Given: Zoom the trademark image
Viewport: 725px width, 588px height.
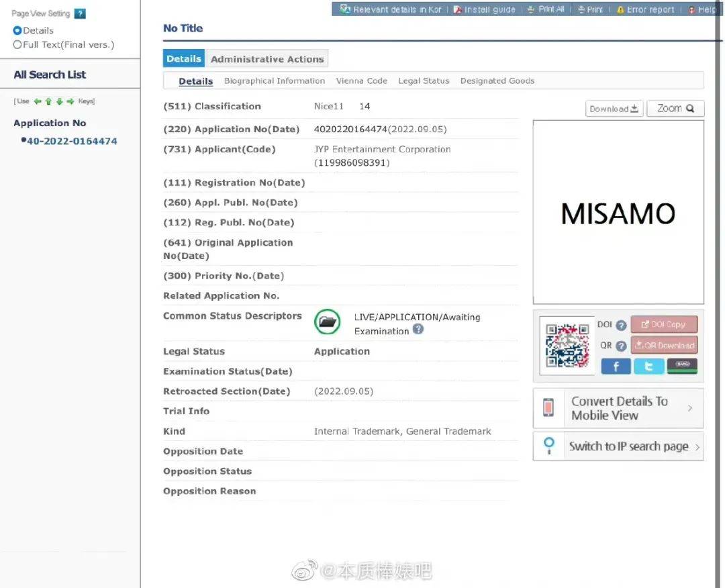Looking at the screenshot, I should click(x=675, y=109).
